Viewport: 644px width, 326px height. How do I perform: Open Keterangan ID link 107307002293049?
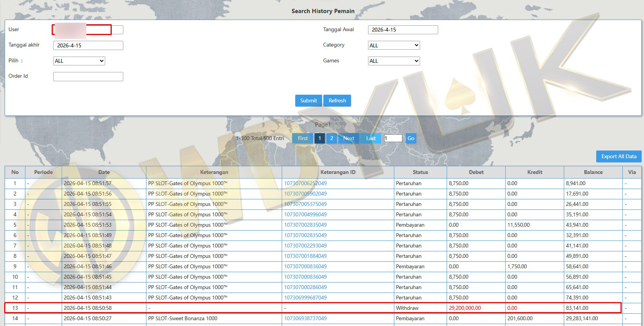(x=305, y=246)
